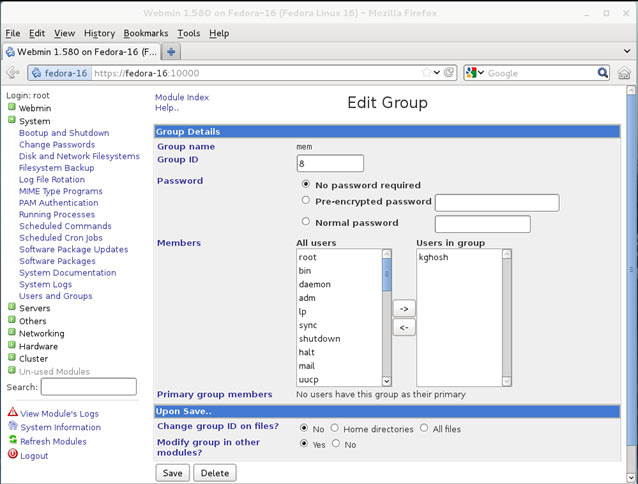Go to the Home page icon
Viewport: 638px width, 484px height.
624,73
